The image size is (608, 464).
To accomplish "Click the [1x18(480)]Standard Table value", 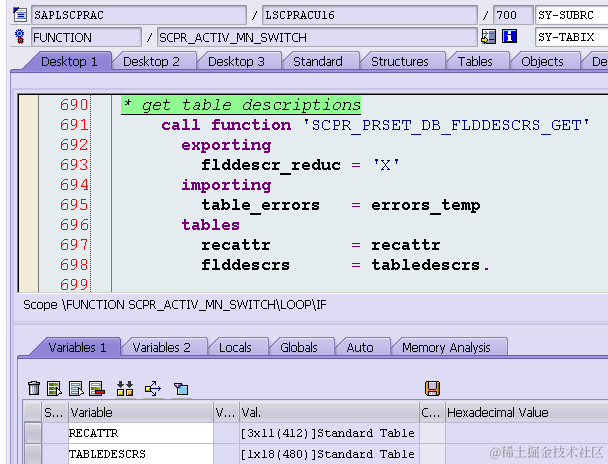I will (x=329, y=454).
